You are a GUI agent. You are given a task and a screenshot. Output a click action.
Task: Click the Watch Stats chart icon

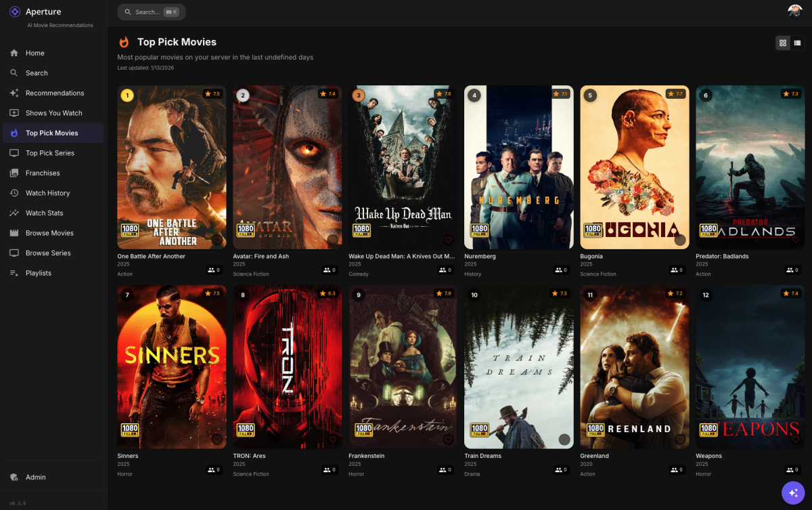14,213
